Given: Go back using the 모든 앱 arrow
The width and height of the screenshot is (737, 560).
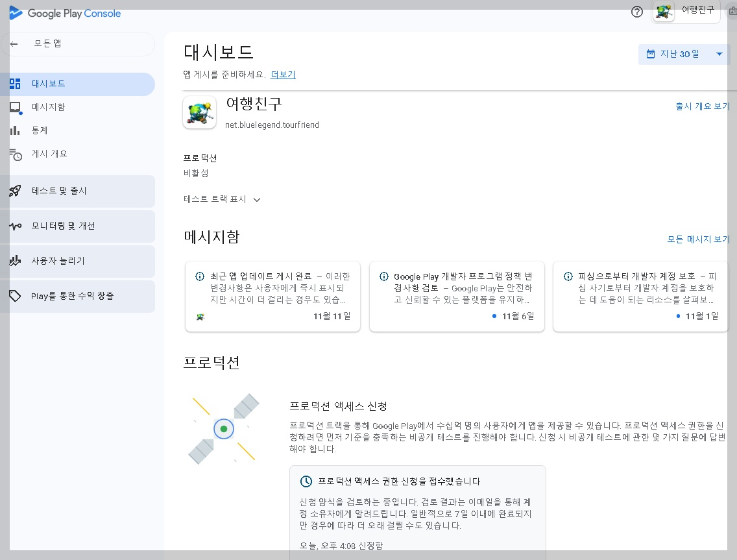Looking at the screenshot, I should pos(14,43).
